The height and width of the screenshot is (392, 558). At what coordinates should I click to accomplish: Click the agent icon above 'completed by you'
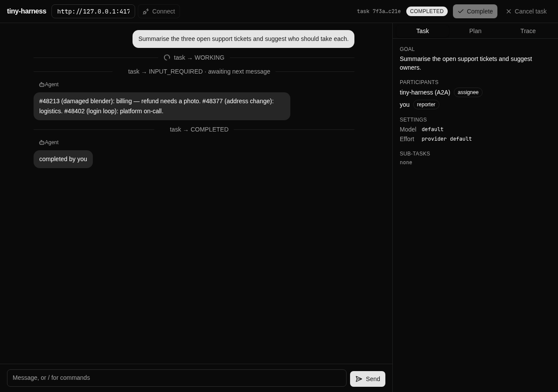pyautogui.click(x=42, y=142)
